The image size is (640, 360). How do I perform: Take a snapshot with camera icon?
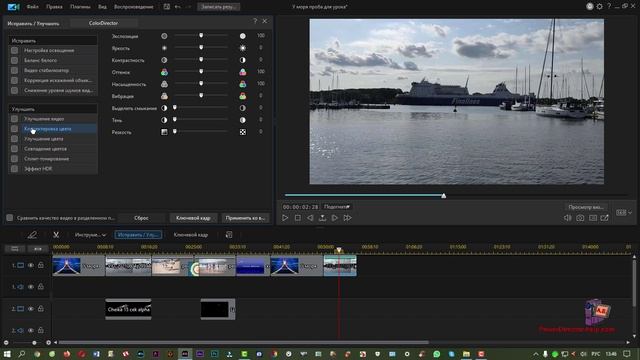pos(580,218)
